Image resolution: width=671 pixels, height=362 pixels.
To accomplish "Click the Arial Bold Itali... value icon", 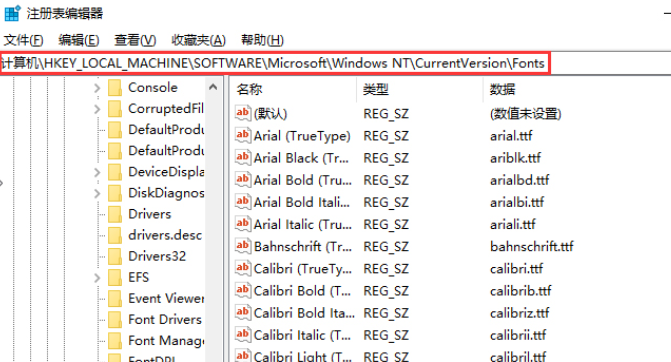I will [243, 202].
